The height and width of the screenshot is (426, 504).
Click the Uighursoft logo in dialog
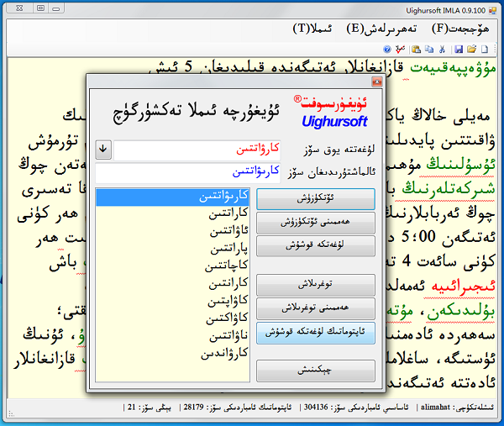coord(331,112)
